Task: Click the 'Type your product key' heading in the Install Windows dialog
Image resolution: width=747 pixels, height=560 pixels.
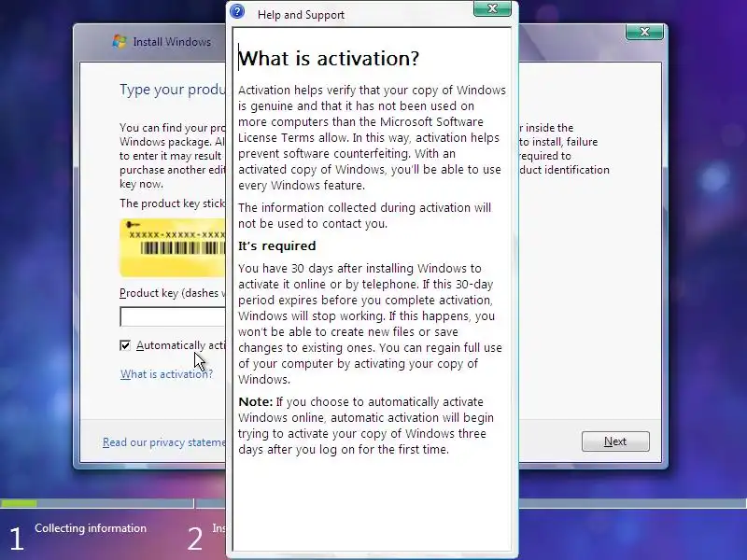Action: tap(173, 89)
